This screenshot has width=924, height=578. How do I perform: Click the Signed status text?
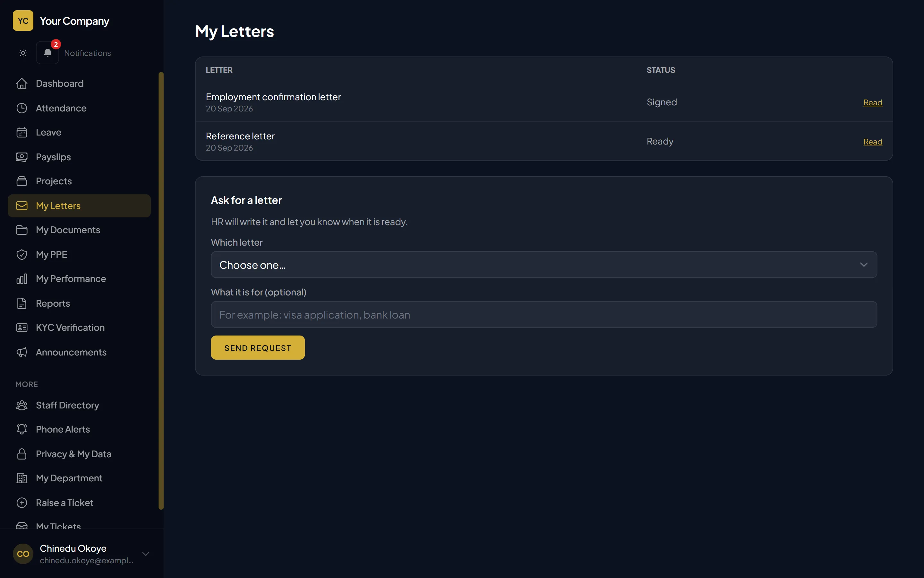point(662,102)
